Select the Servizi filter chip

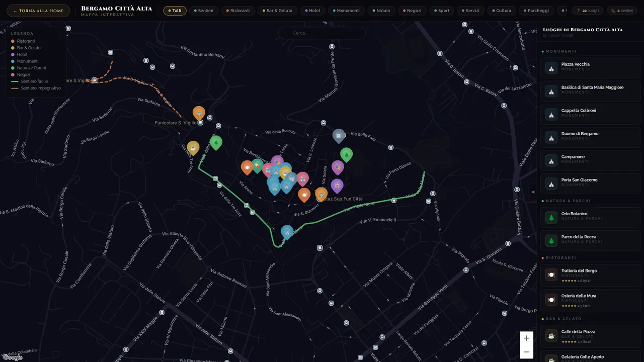[470, 11]
